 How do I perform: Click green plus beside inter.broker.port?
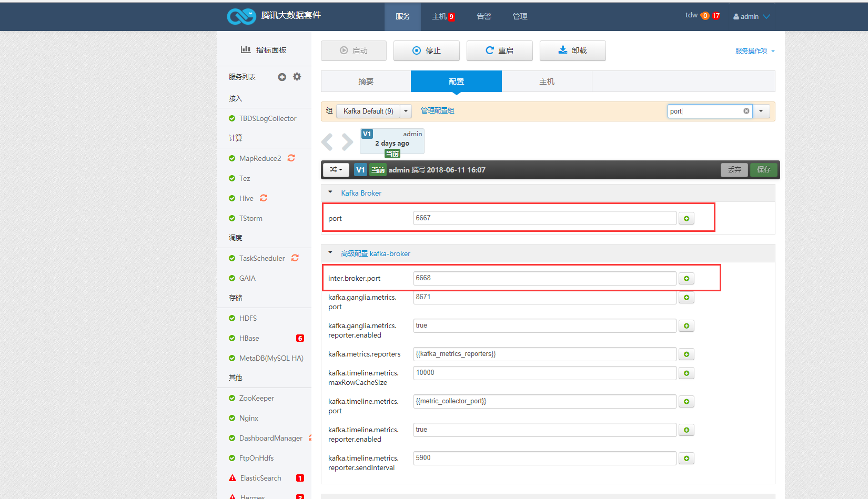[x=687, y=279]
